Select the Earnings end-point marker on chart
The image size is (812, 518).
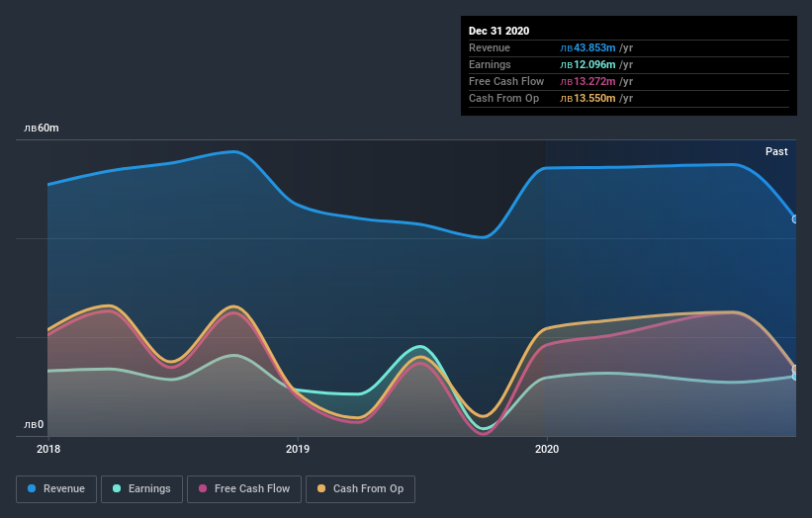pyautogui.click(x=795, y=377)
